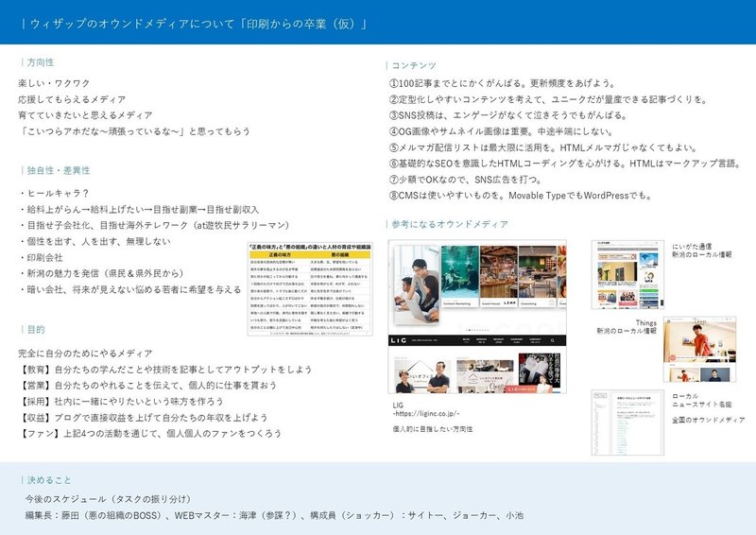
Task: Click the 【教育】 line
Action: pos(165,370)
